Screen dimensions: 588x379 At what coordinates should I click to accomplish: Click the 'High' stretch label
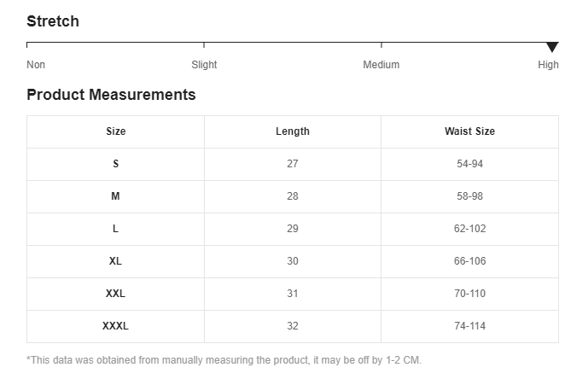click(548, 65)
